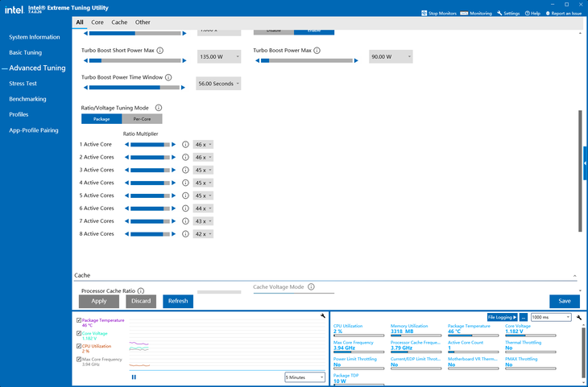The width and height of the screenshot is (588, 387).
Task: Open graph panel wrench settings icon
Action: [x=323, y=316]
